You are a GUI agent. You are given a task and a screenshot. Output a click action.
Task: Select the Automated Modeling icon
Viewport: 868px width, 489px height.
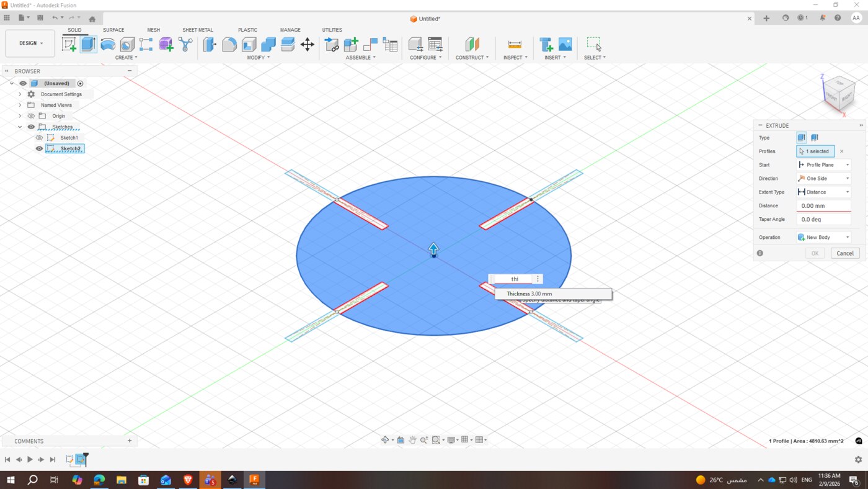point(185,44)
